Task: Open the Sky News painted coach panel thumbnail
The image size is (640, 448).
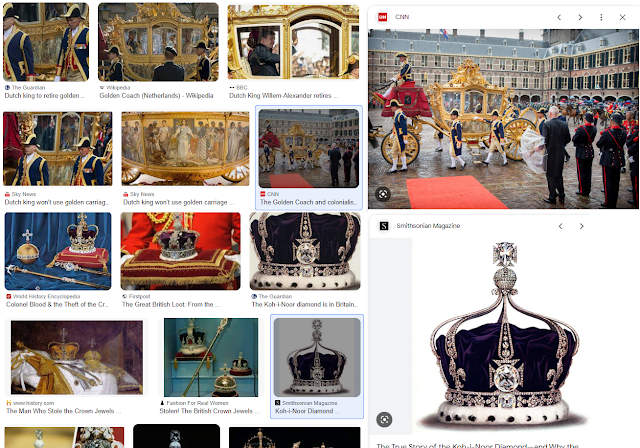Action: (185, 149)
